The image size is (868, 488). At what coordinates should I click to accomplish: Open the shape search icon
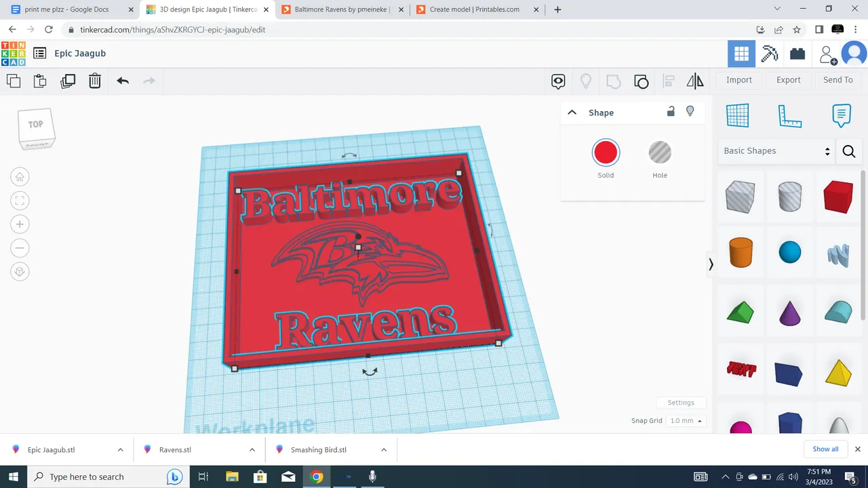[849, 151]
